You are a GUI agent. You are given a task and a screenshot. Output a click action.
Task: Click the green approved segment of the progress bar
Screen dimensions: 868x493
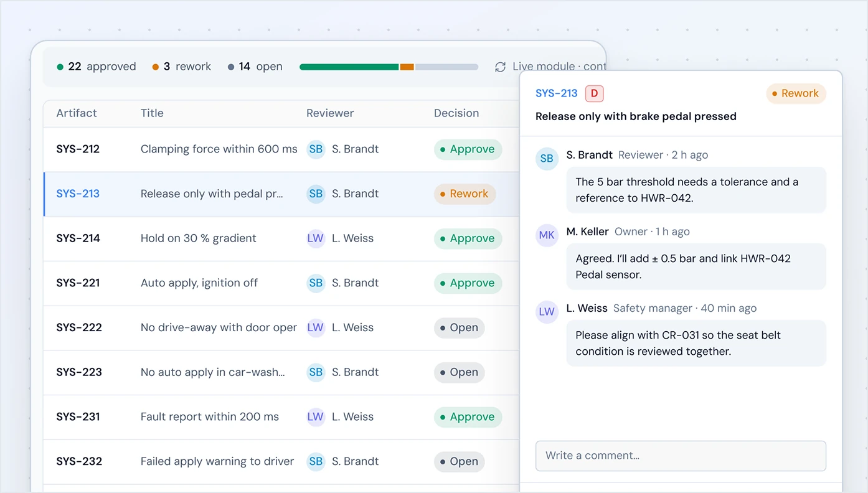coord(349,67)
